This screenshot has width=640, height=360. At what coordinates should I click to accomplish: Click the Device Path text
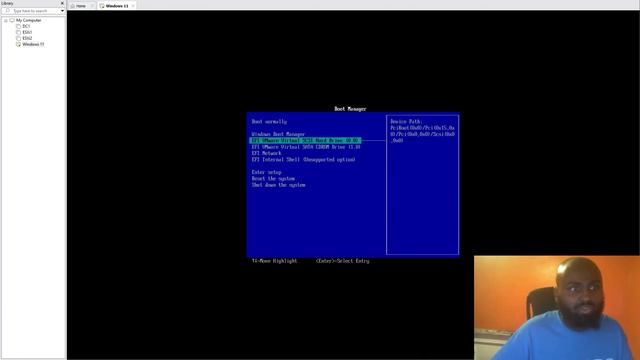(422, 131)
